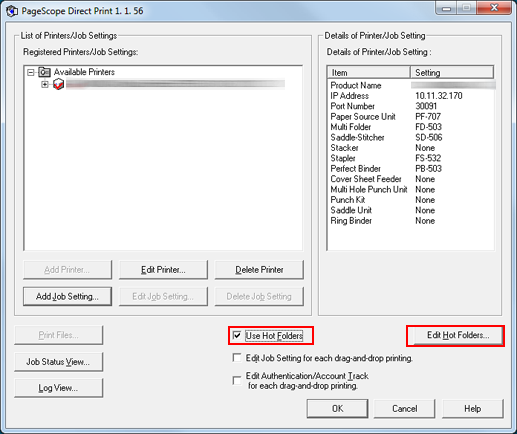Select the registered printer icon with red check
This screenshot has height=434, width=517.
(58, 84)
